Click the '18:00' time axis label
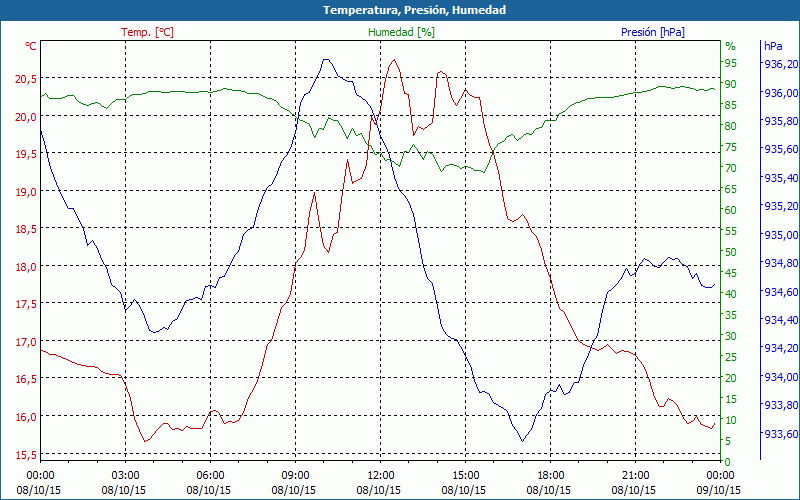Image resolution: width=800 pixels, height=500 pixels. [551, 476]
